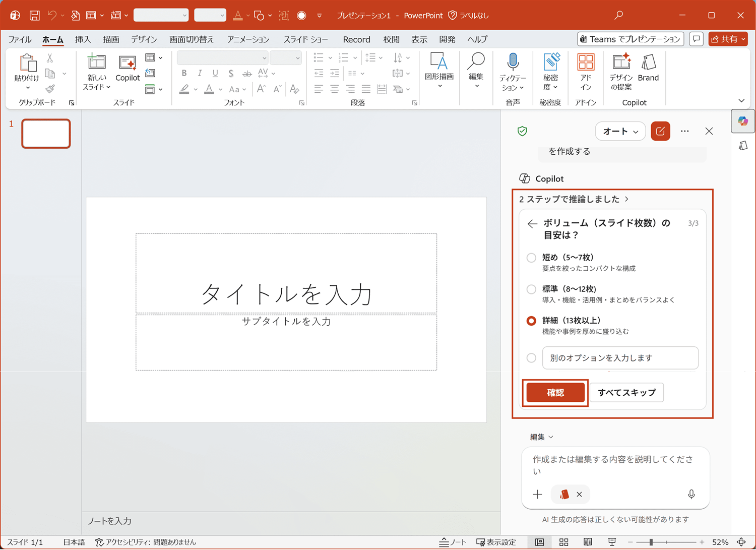Viewport: 756px width, 550px height.
Task: Open 編集 editing group dropdown in ribbon
Action: (476, 71)
